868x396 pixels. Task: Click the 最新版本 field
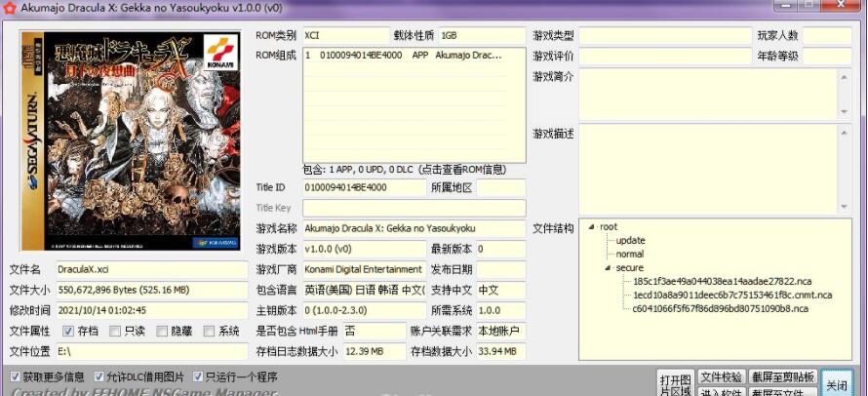click(501, 249)
